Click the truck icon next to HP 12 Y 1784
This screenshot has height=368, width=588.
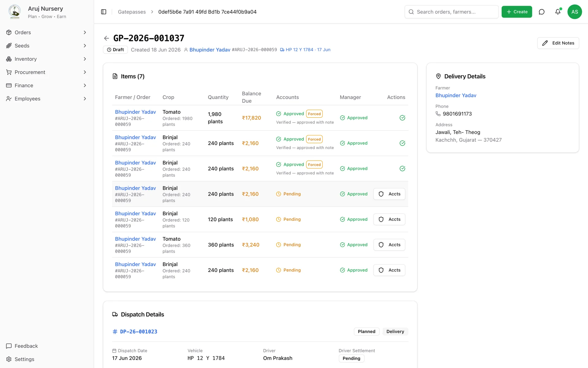(282, 50)
